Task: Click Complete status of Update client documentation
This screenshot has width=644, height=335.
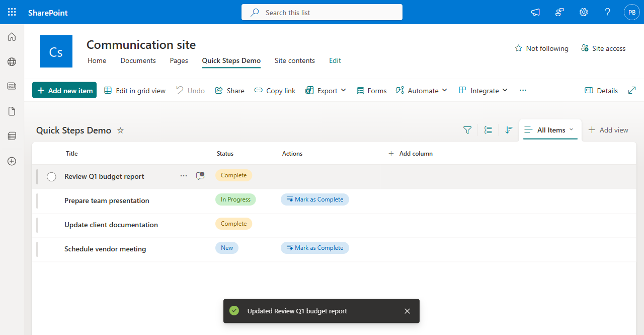Action: coord(233,224)
